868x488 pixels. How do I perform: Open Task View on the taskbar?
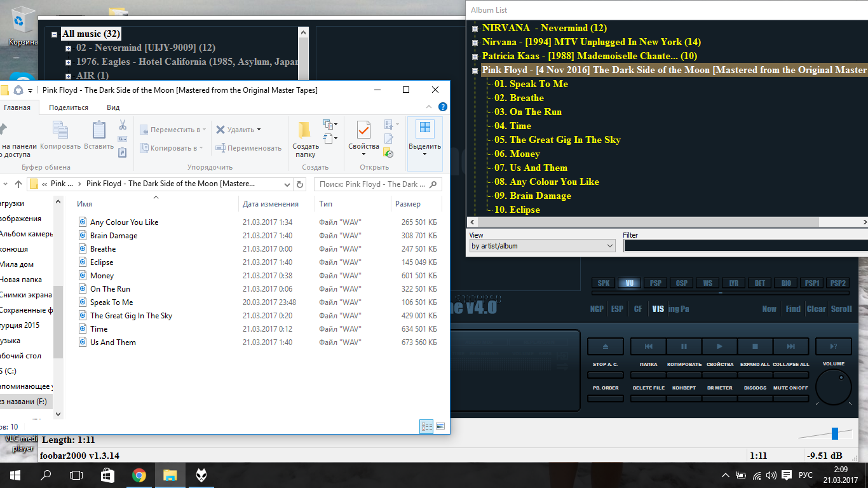coord(76,475)
